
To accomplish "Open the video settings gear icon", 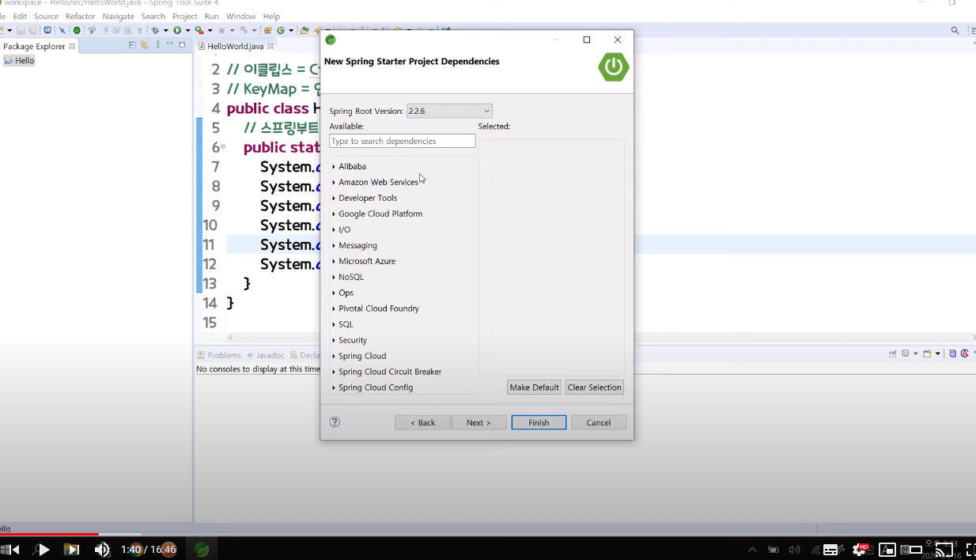I will click(861, 549).
